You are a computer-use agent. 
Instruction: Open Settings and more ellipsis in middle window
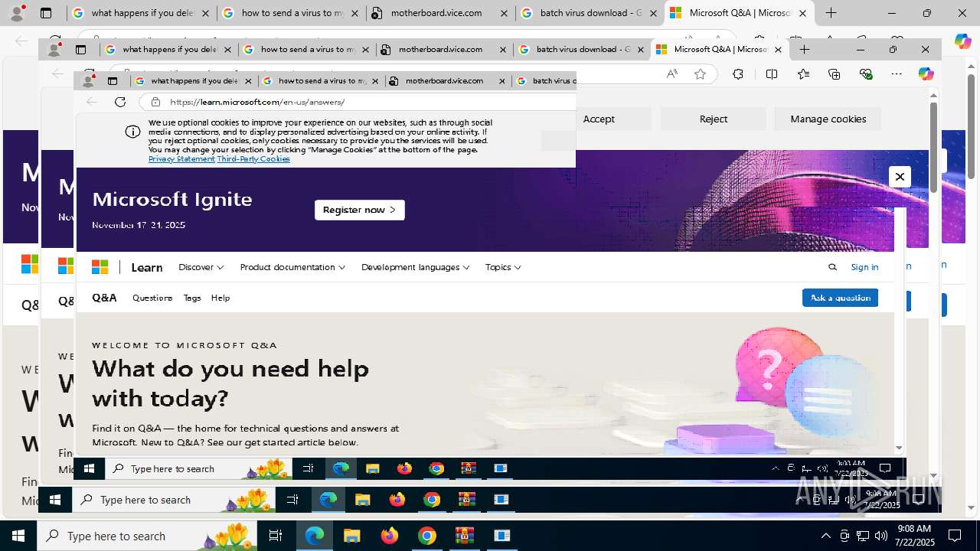click(897, 73)
